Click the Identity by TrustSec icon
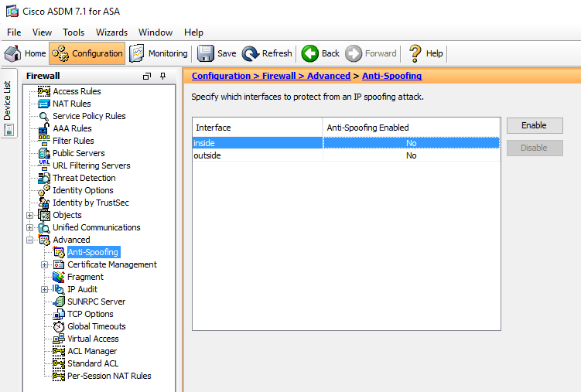 pos(44,203)
